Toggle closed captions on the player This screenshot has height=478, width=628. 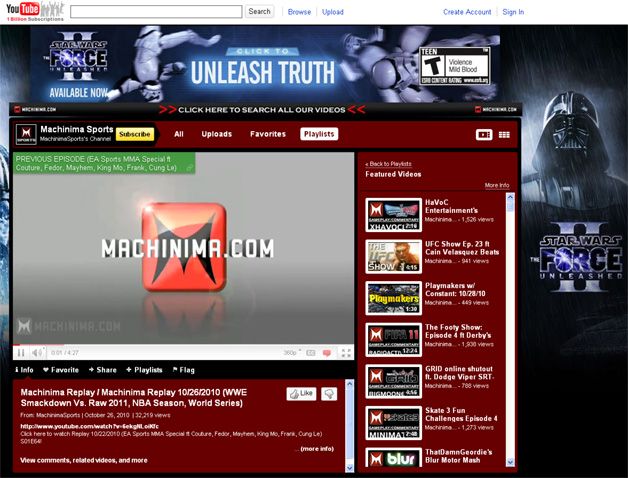[x=310, y=353]
